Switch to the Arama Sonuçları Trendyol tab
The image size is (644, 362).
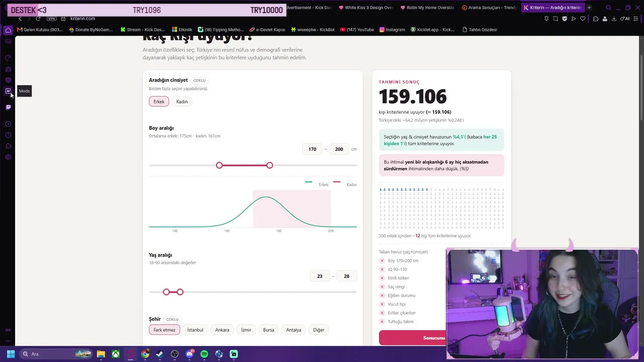point(489,8)
